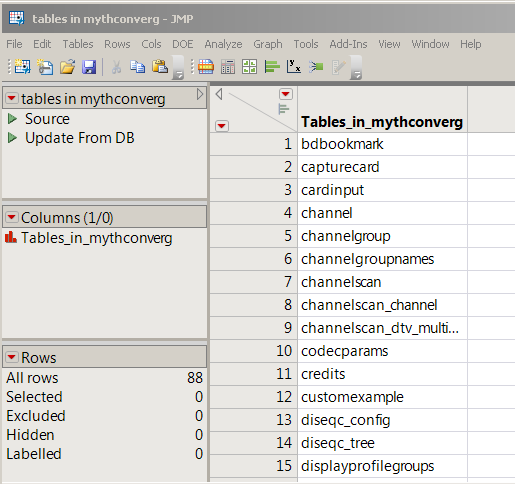Click the second toolbar overflow handle
Viewport: 515px width, 484px height.
pos(356,68)
